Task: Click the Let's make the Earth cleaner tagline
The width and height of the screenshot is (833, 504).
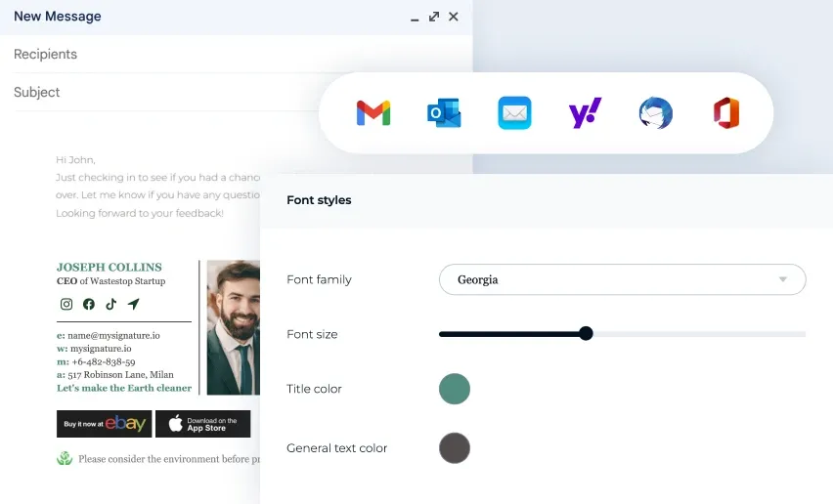Action: [x=124, y=388]
